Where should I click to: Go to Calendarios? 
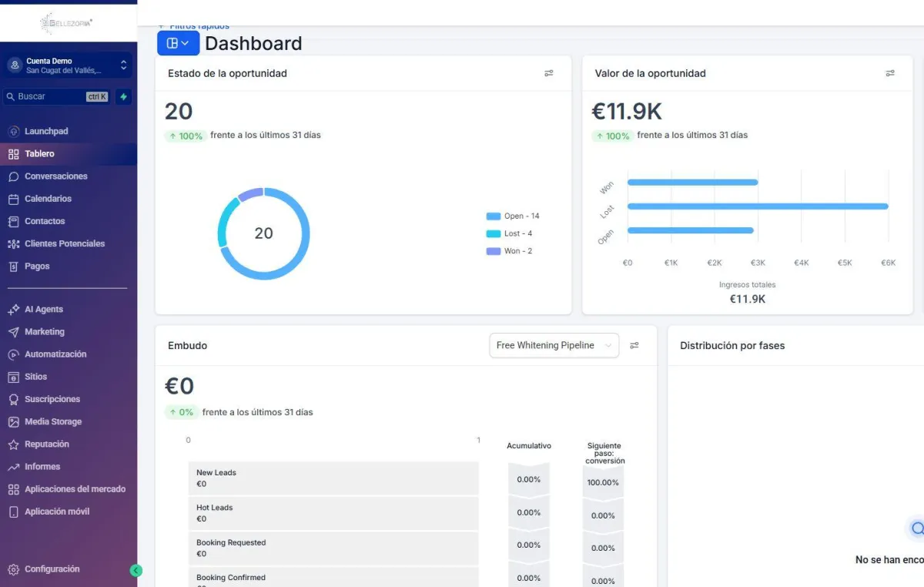[x=48, y=199]
